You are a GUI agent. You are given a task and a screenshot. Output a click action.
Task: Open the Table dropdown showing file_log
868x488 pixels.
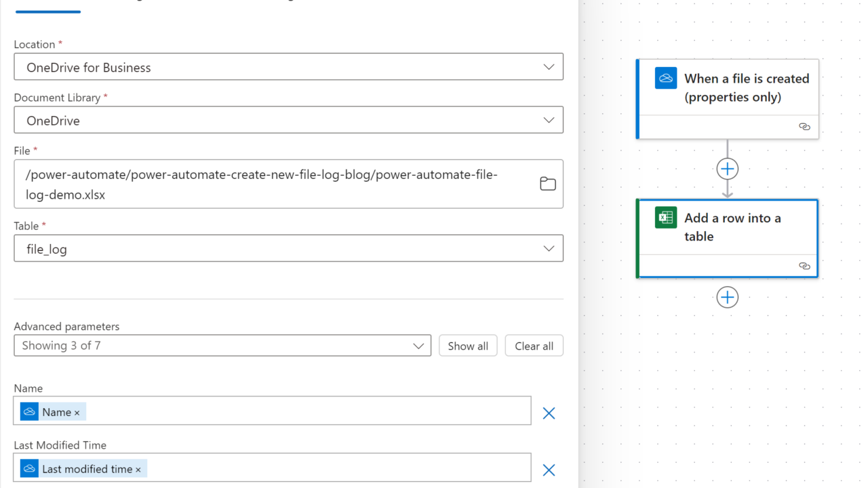[288, 249]
